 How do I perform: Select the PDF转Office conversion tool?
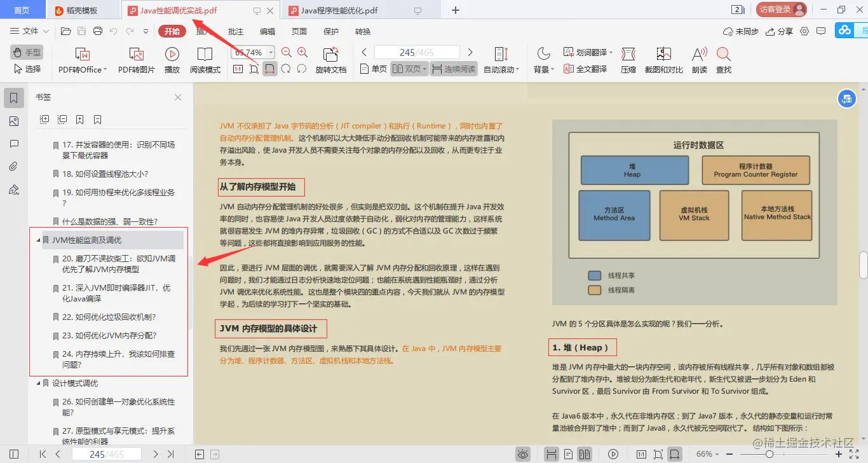pos(81,60)
